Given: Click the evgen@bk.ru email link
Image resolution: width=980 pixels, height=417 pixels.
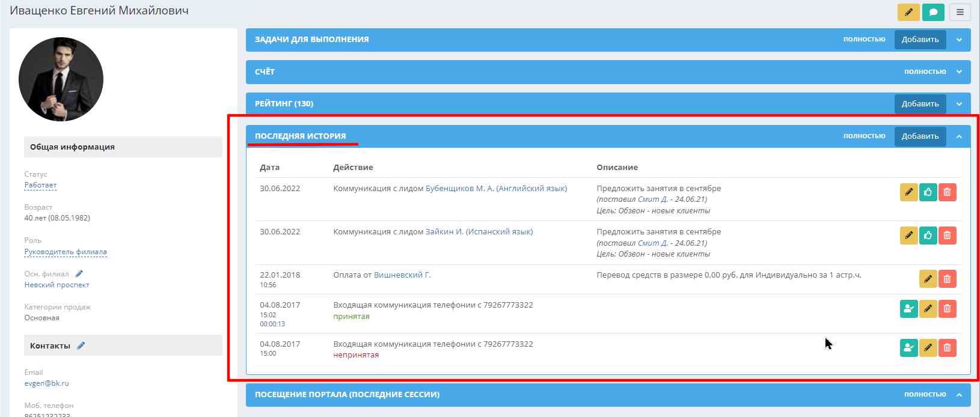Looking at the screenshot, I should click(x=46, y=383).
